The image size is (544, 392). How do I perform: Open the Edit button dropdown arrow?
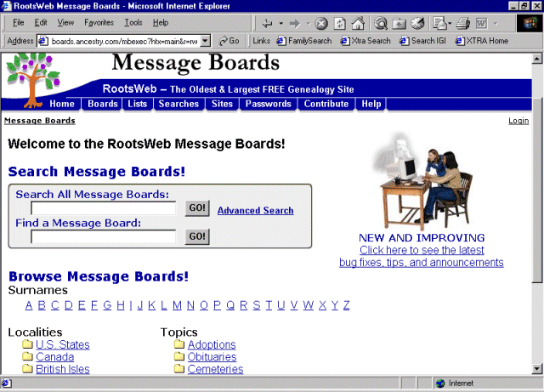click(x=496, y=24)
